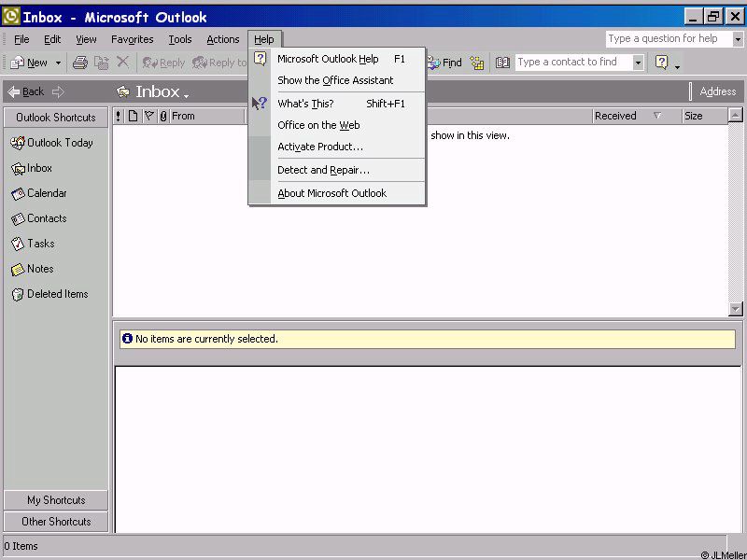
Task: Expand the New item dropdown arrow
Action: [58, 63]
